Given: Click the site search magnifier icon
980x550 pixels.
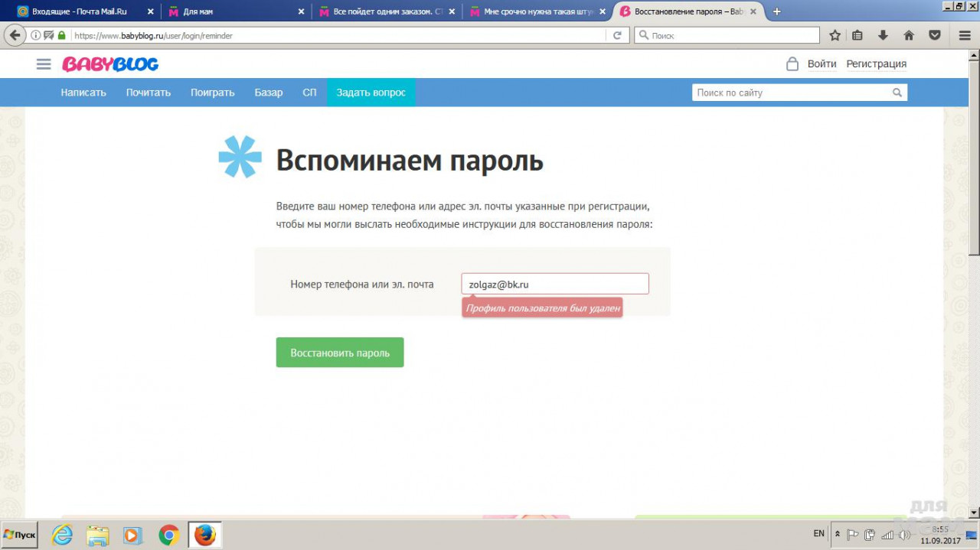Looking at the screenshot, I should click(897, 93).
